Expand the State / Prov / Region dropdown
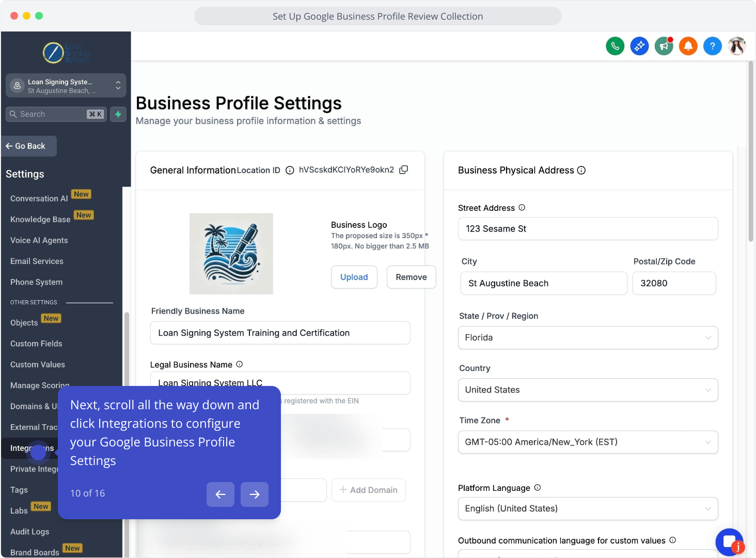 tap(588, 338)
